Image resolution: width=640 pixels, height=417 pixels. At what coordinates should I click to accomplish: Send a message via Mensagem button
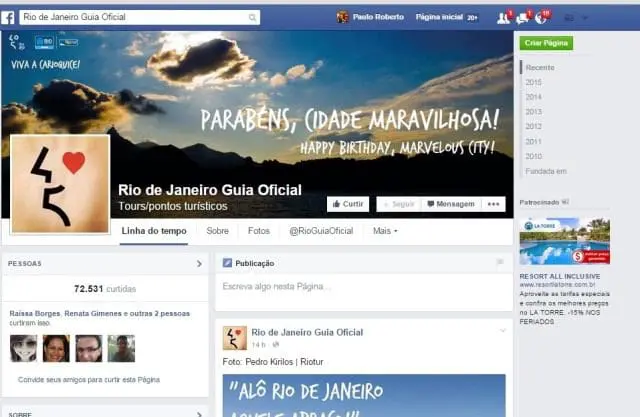coord(451,204)
